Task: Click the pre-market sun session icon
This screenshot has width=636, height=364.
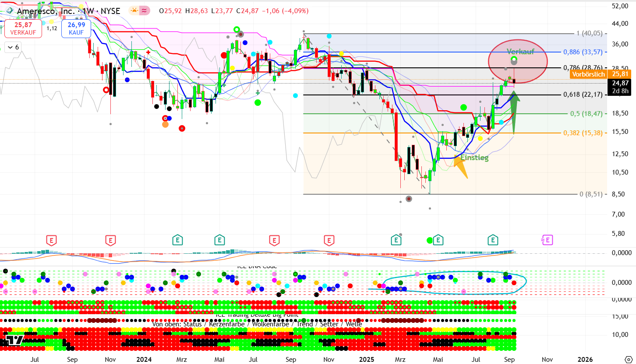Action: tap(134, 10)
